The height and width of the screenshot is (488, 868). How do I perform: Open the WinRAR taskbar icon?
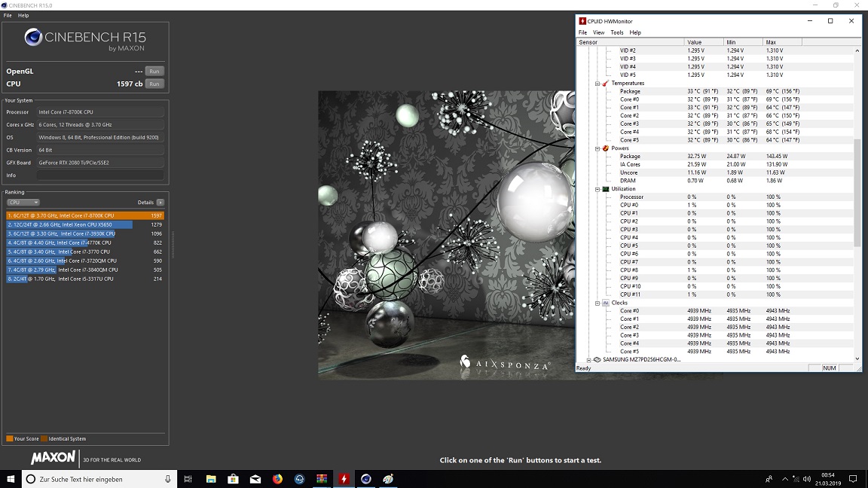click(322, 479)
